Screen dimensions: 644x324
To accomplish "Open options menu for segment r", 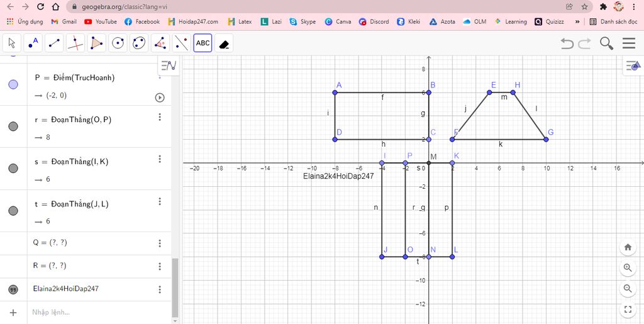I will [x=160, y=118].
